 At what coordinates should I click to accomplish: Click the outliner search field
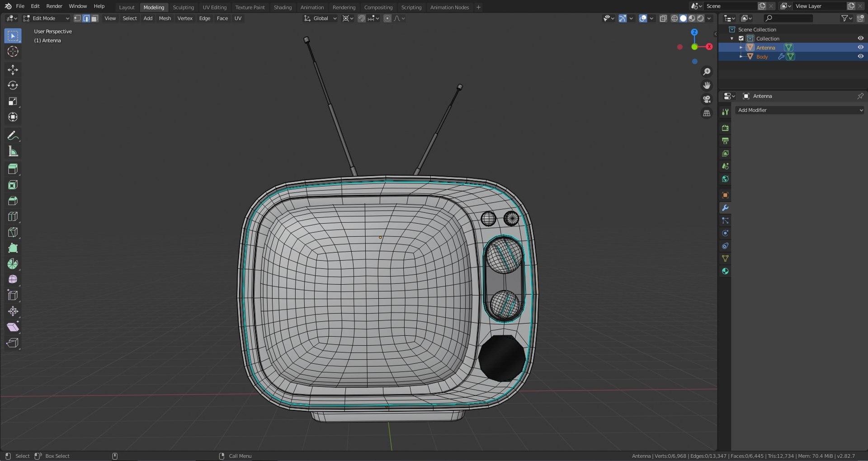pos(788,19)
